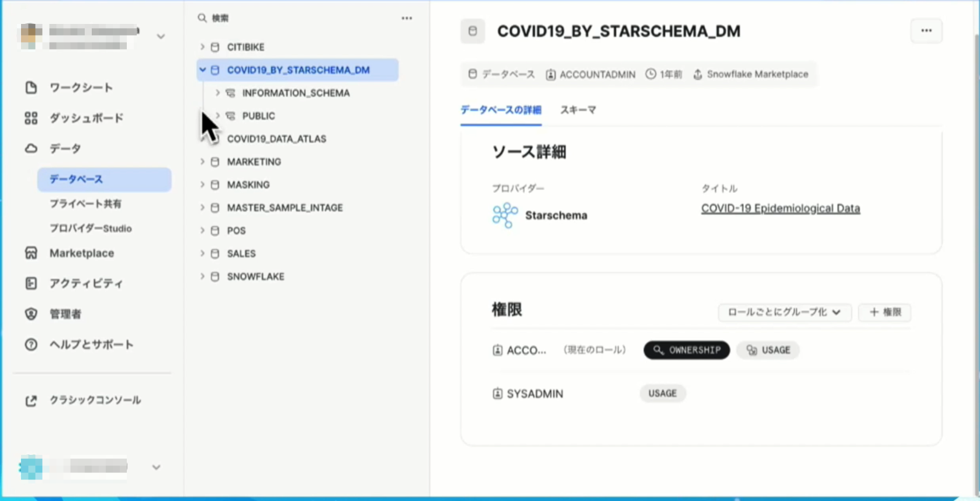Image resolution: width=980 pixels, height=501 pixels.
Task: Open the bottom account switcher dropdown
Action: [x=156, y=467]
